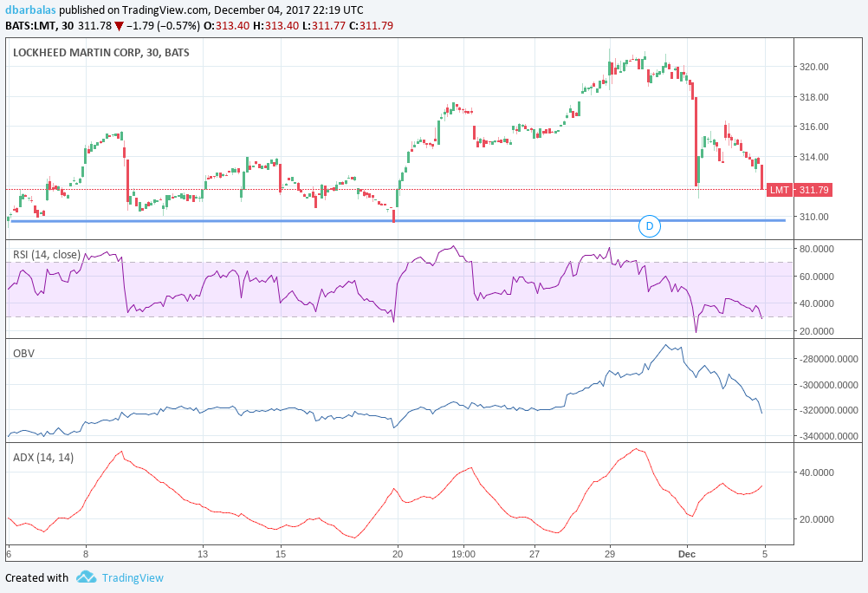Click the red down-arrow change icon
The height and width of the screenshot is (593, 868).
[119, 26]
